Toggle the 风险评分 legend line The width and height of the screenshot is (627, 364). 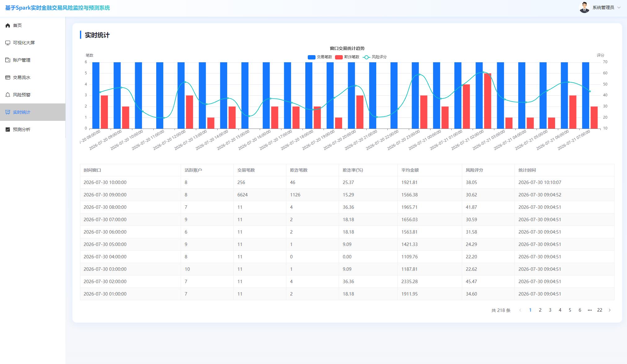375,57
